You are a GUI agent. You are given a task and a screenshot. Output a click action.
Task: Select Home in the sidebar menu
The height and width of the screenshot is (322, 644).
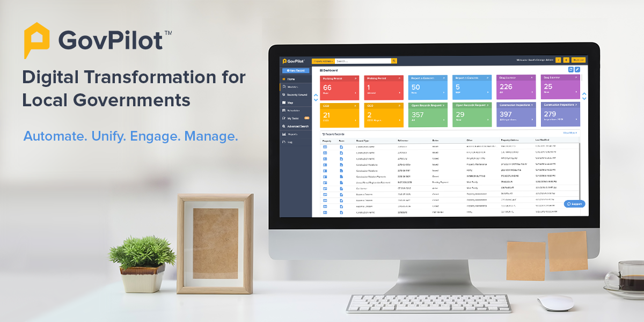pyautogui.click(x=291, y=79)
